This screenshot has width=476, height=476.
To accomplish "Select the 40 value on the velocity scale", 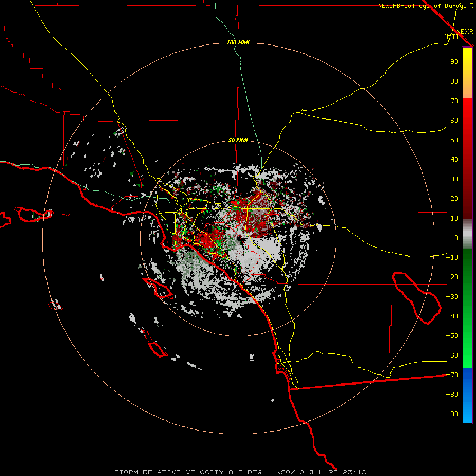I will [x=454, y=160].
